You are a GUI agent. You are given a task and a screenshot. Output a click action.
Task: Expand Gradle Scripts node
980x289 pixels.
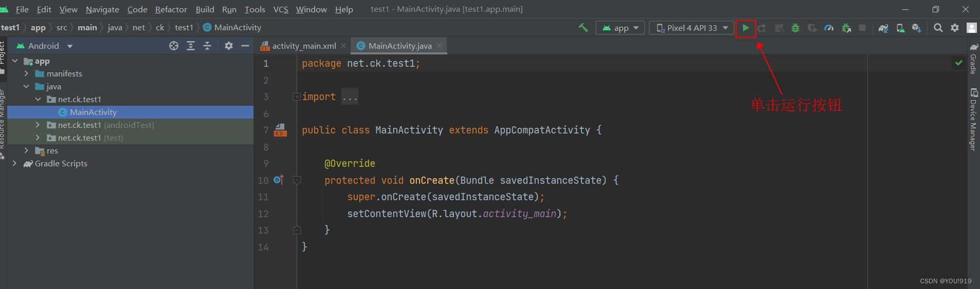15,163
